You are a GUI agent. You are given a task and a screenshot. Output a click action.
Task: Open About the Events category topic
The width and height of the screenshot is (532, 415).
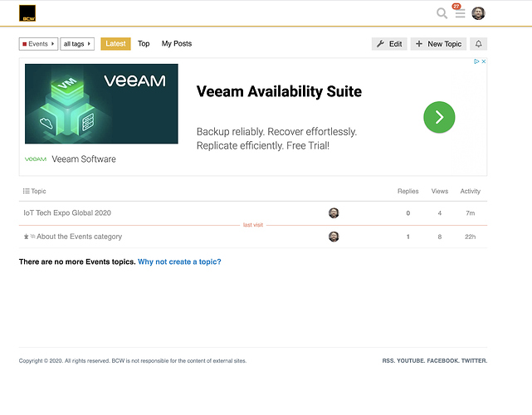[79, 237]
